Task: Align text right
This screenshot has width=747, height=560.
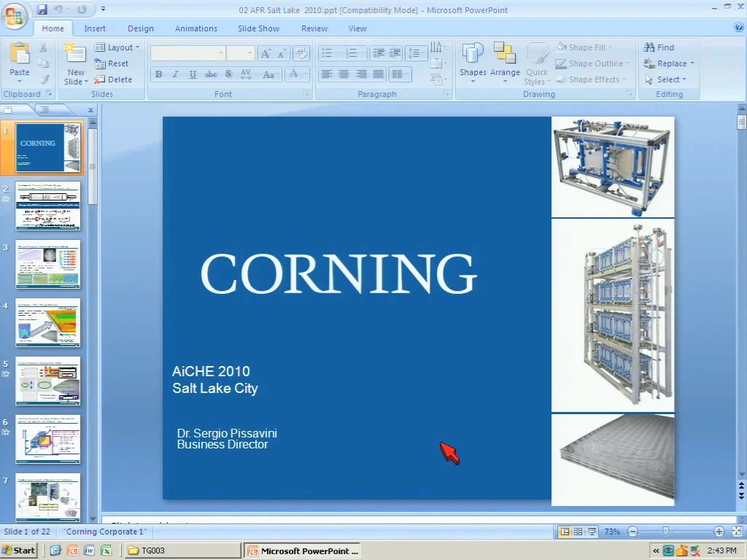Action: tap(362, 74)
